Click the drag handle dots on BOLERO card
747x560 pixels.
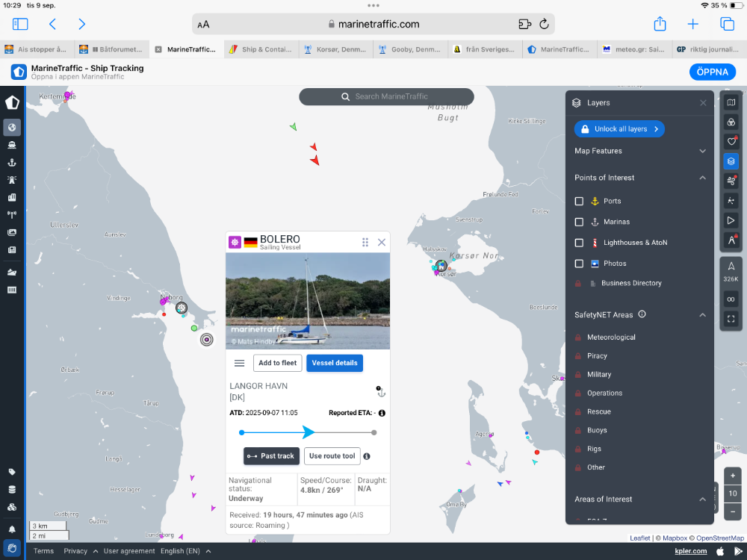pos(365,243)
